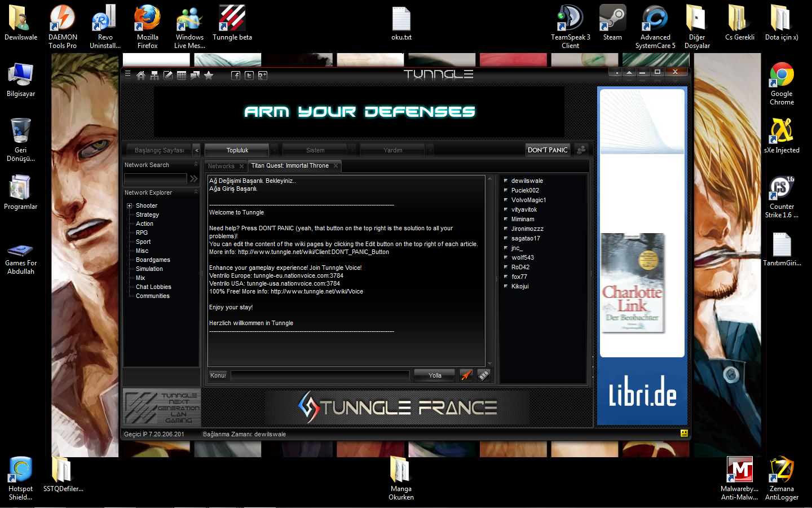Open the Yardım menu
812x508 pixels.
[x=393, y=150]
